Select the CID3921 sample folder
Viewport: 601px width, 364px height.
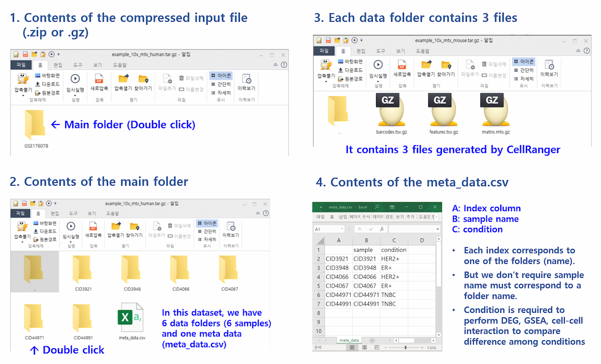pyautogui.click(x=83, y=270)
